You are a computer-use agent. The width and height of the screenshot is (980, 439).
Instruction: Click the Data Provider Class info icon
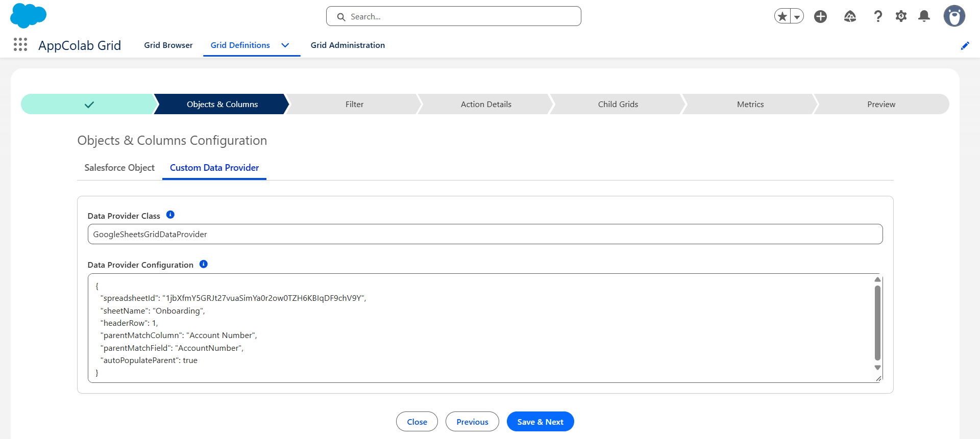point(170,215)
